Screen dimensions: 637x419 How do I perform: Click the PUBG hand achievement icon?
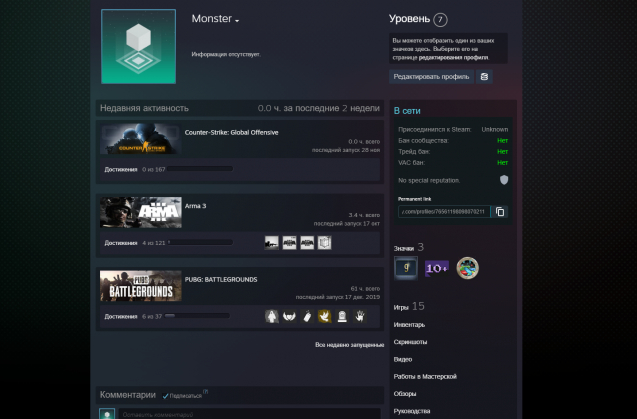pos(360,316)
